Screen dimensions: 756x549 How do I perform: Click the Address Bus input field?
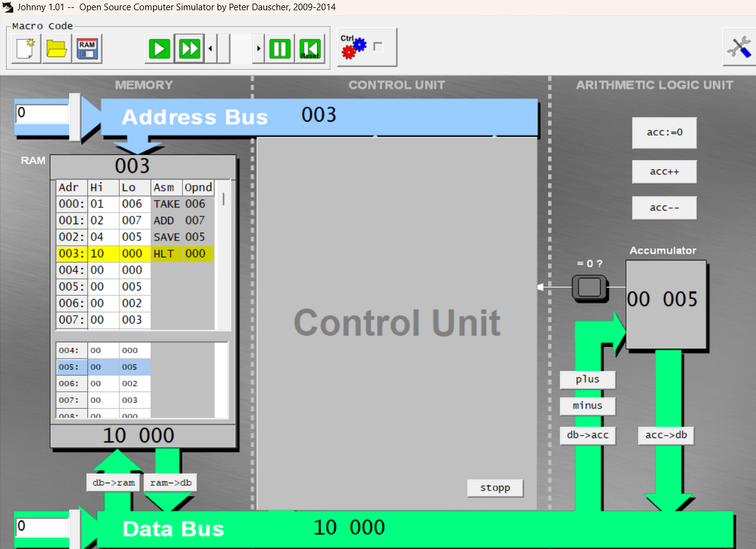[x=42, y=113]
